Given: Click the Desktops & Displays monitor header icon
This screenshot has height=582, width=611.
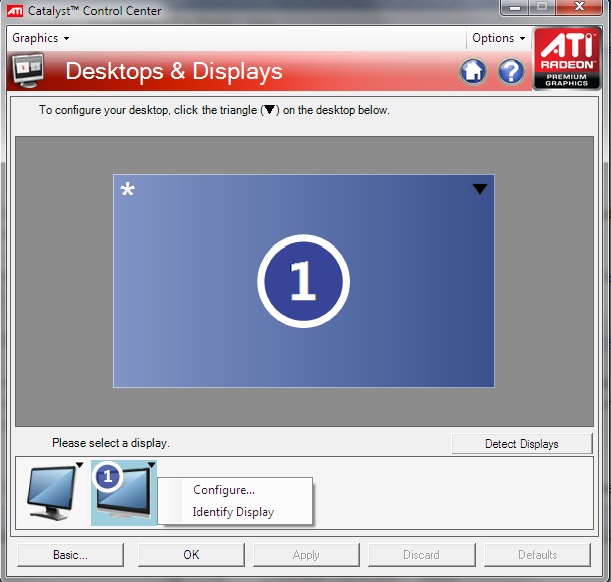Looking at the screenshot, I should click(28, 70).
